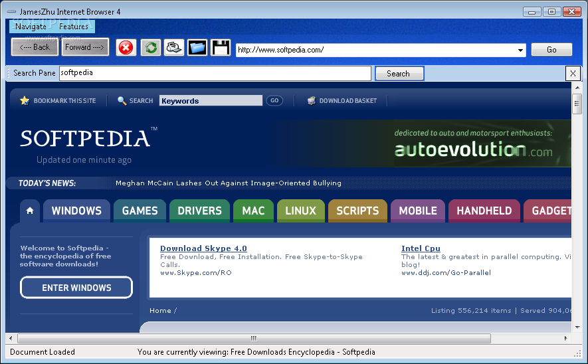Click the home icon tab on Softpedia
This screenshot has height=364, width=588.
pyautogui.click(x=30, y=211)
